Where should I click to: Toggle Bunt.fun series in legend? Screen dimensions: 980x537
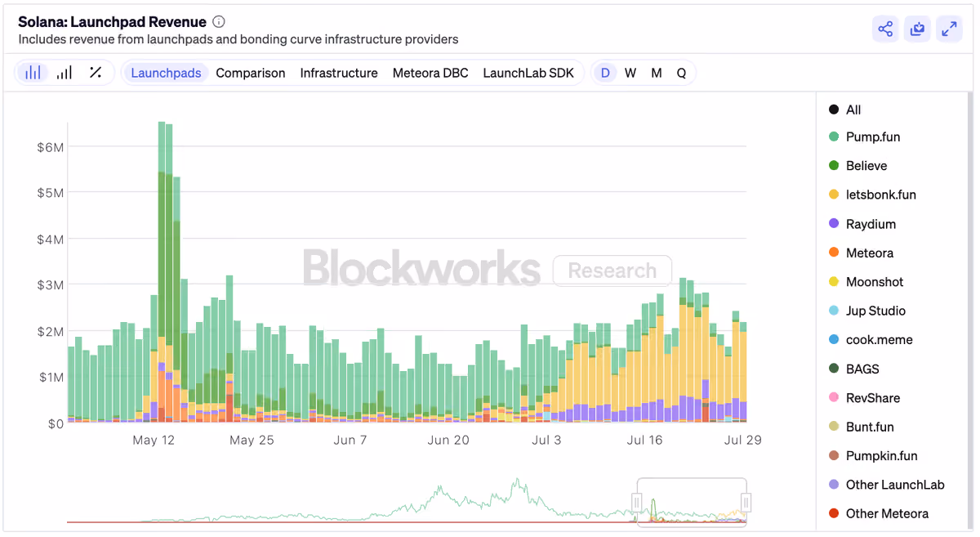click(862, 427)
